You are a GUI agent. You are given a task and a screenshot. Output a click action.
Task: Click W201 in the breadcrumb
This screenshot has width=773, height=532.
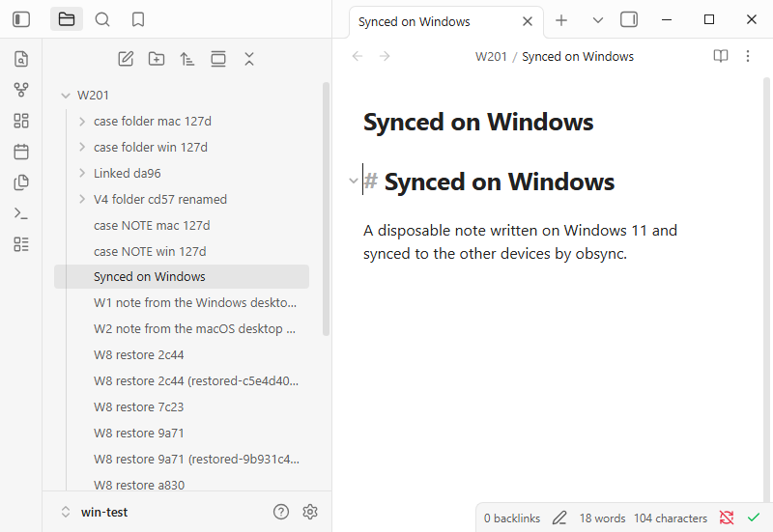[x=491, y=57]
